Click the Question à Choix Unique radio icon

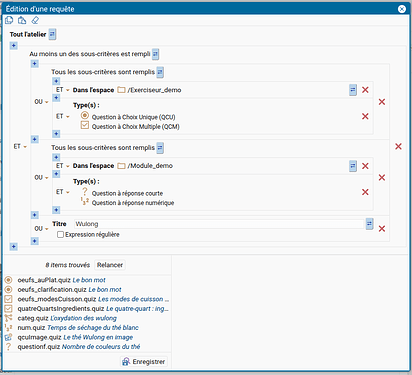[x=85, y=116]
